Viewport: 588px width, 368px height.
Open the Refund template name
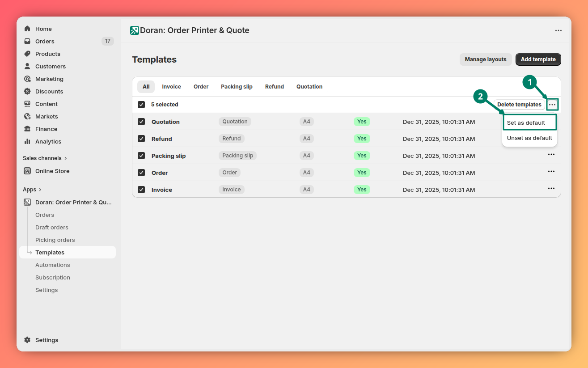coord(162,139)
